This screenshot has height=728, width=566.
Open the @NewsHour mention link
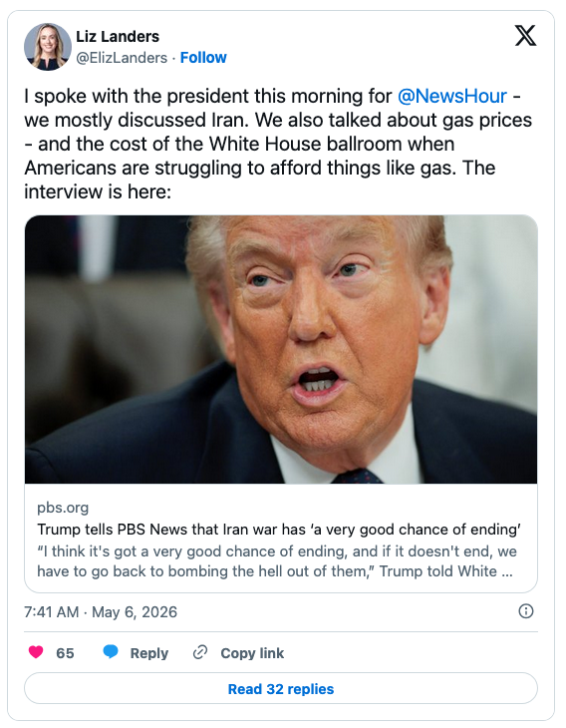(x=451, y=96)
